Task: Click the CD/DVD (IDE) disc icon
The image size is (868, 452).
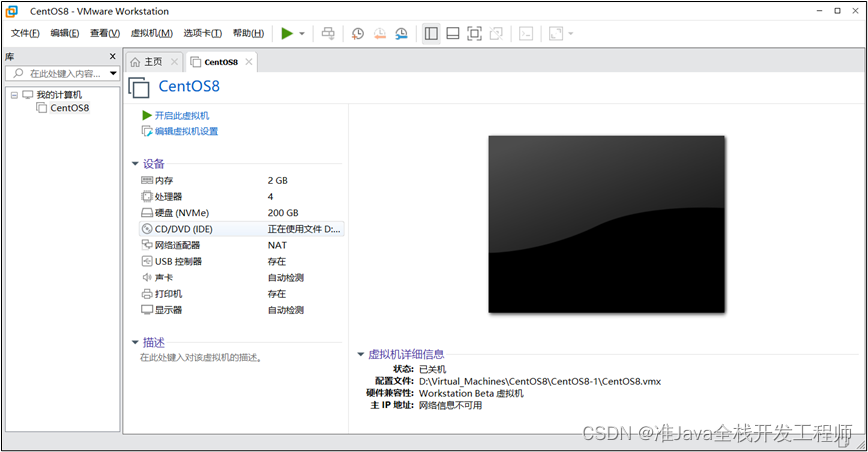Action: (147, 229)
